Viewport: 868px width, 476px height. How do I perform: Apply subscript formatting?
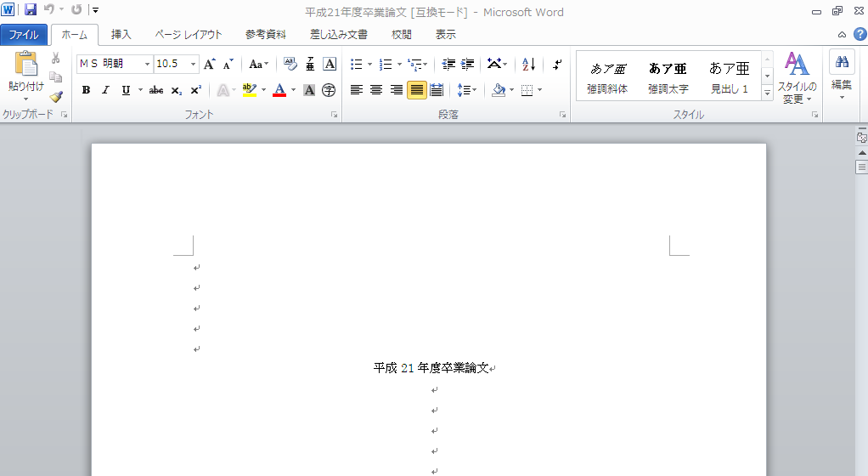pyautogui.click(x=176, y=90)
